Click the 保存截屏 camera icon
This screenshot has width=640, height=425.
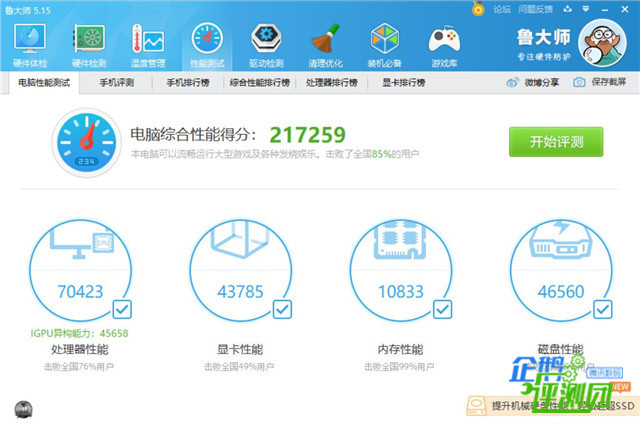pyautogui.click(x=579, y=82)
